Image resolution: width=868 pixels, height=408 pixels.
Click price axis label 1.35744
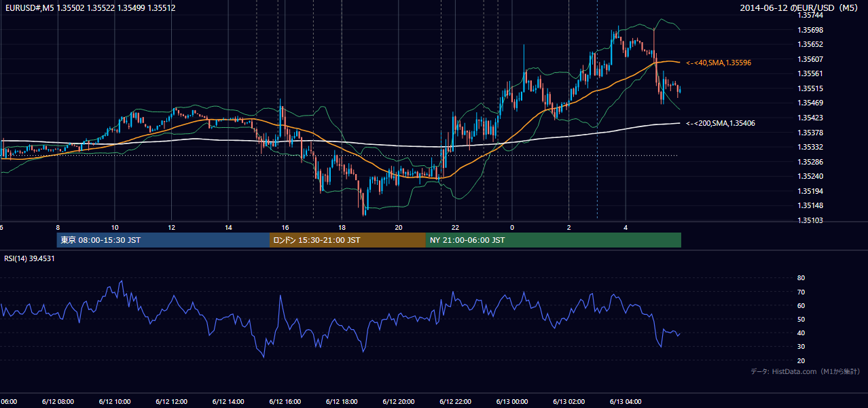[810, 15]
